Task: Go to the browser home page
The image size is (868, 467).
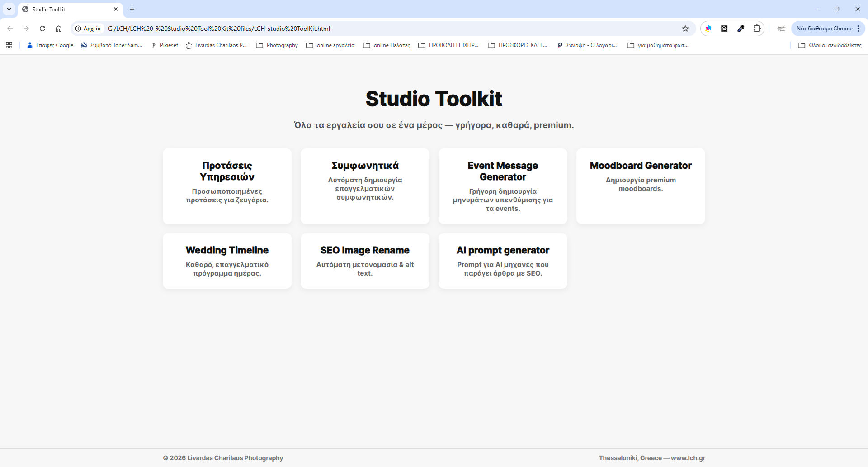Action: [x=59, y=29]
